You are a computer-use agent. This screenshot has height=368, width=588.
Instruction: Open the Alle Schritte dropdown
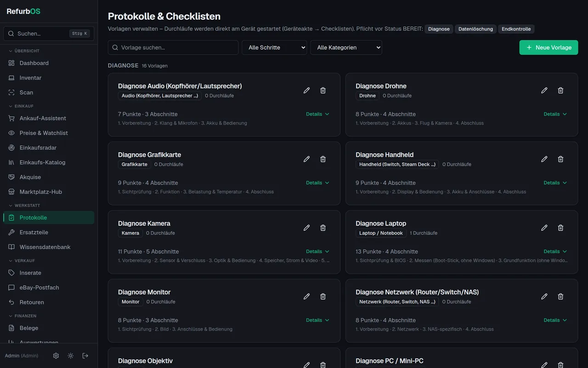[274, 47]
